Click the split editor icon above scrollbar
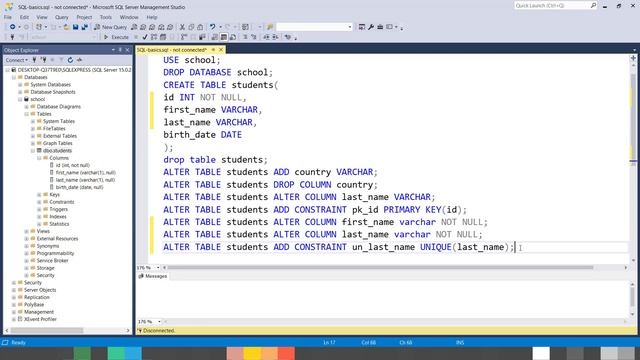Image resolution: width=640 pixels, height=360 pixels. coord(633,58)
